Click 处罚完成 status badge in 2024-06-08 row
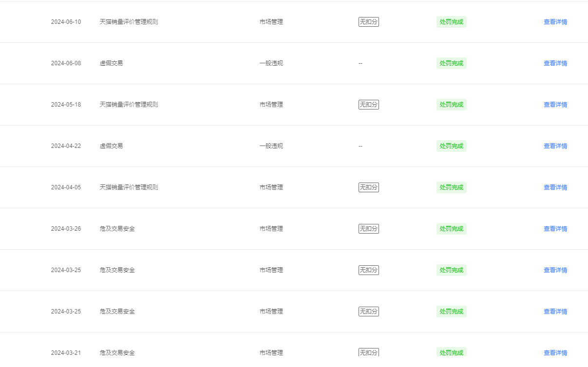 452,63
